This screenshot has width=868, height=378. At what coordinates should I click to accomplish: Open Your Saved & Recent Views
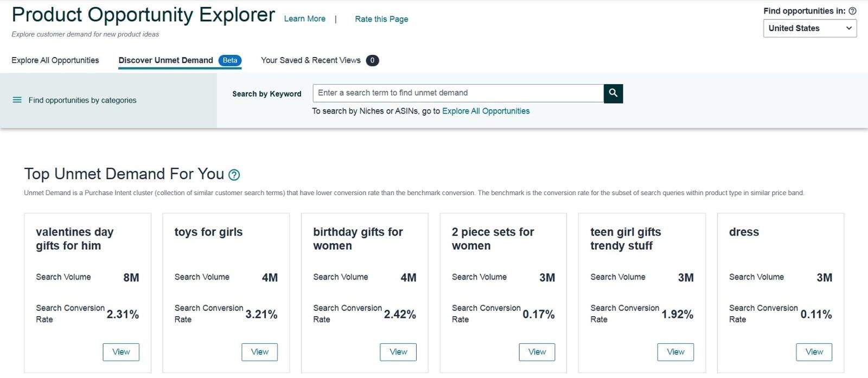pos(311,60)
